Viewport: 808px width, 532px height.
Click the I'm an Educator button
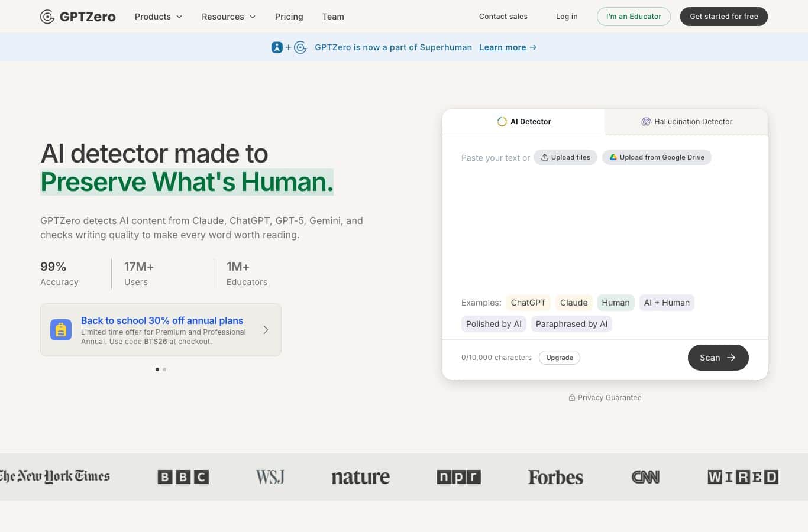coord(634,17)
